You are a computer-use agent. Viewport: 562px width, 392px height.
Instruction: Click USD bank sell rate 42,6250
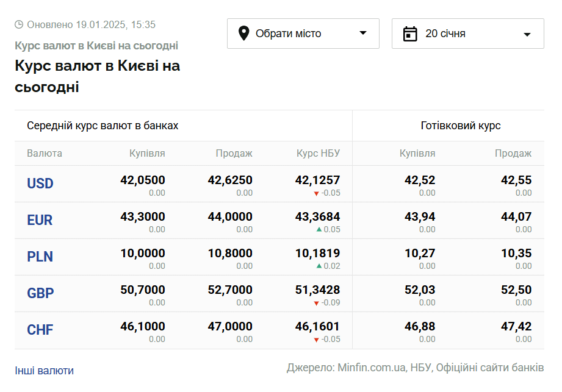tap(230, 180)
